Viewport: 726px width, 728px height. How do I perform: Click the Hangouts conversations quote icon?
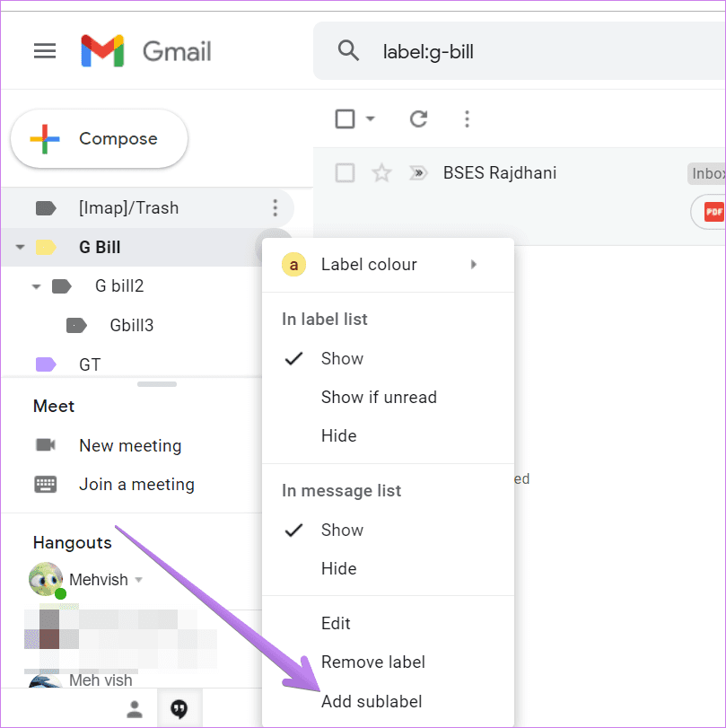(179, 710)
